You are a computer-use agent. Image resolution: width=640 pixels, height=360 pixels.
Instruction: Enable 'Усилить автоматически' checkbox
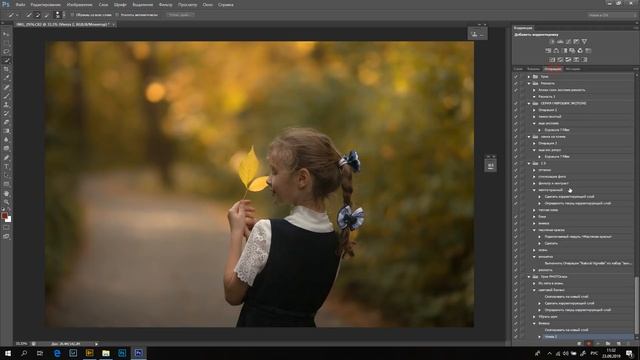tap(117, 15)
